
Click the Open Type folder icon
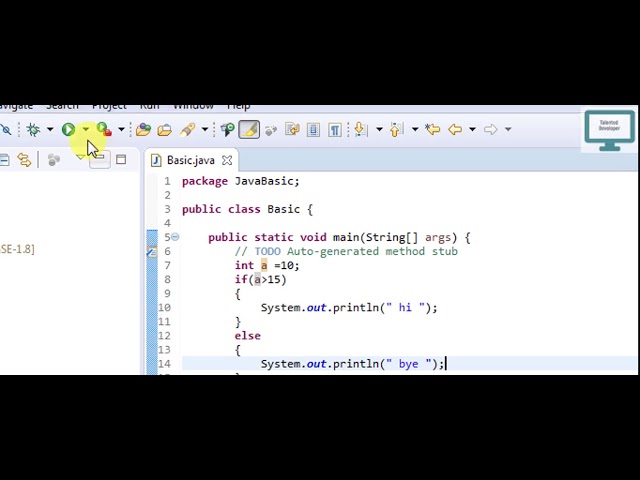point(143,130)
